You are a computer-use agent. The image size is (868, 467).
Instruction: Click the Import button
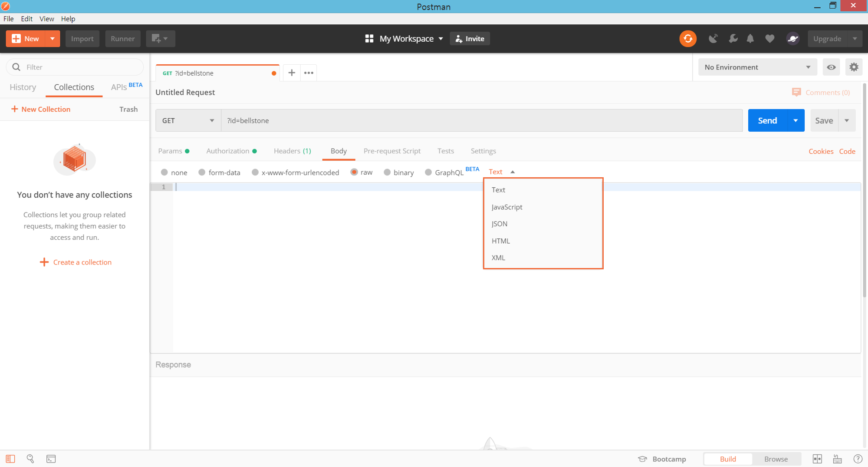(82, 39)
